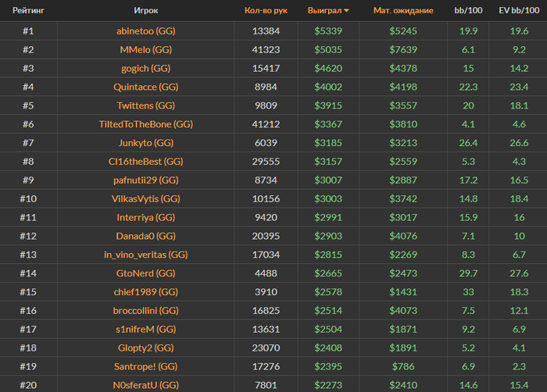Click the Кол-во рук column header
Image resolution: width=547 pixels, height=392 pixels.
tap(266, 11)
